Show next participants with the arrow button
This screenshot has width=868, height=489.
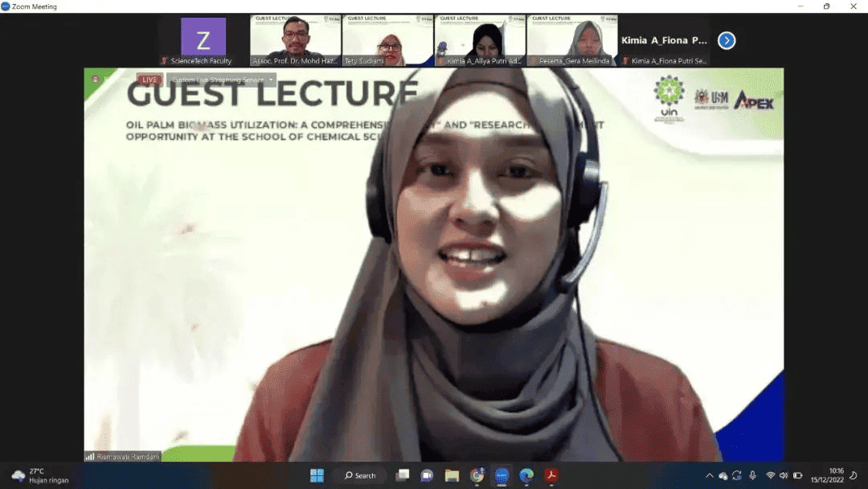(727, 40)
